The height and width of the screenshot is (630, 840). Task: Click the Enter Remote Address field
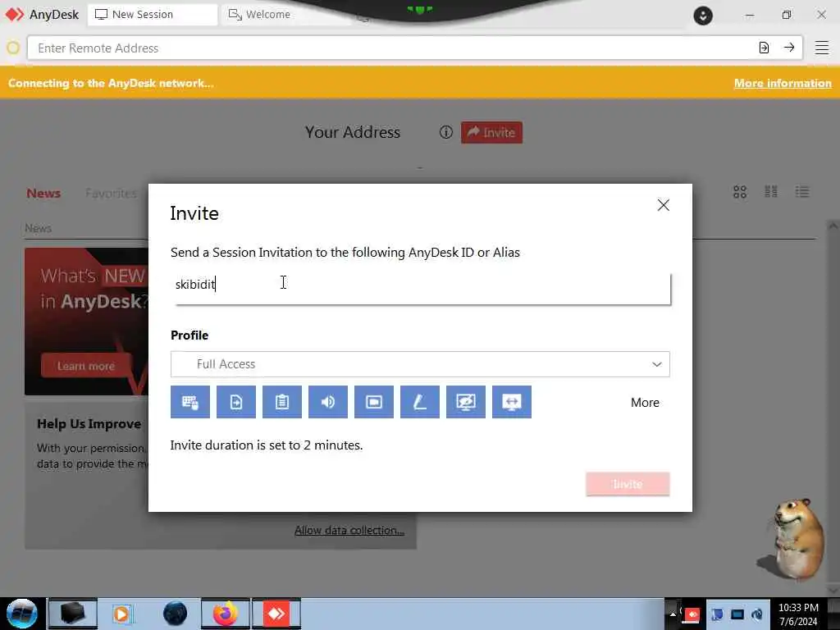tap(391, 48)
